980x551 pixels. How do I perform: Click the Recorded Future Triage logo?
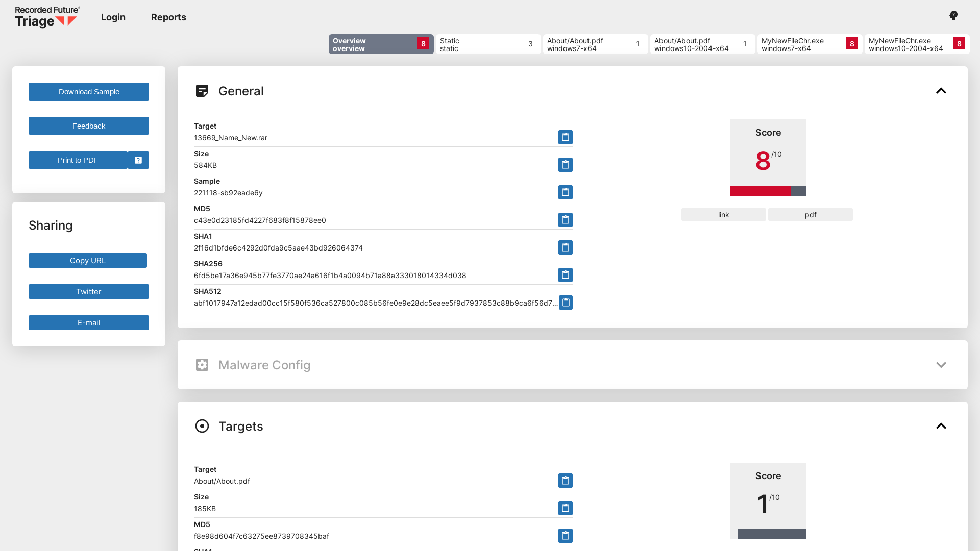point(46,17)
